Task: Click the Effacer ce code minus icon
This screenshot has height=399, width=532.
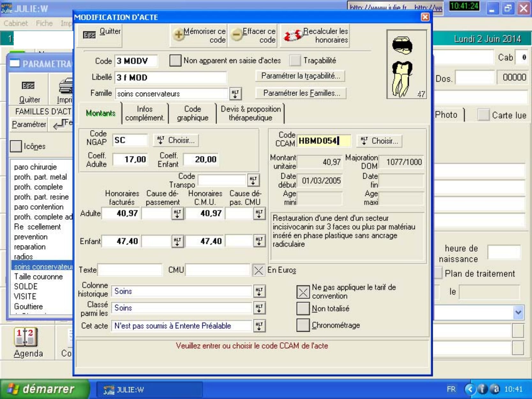Action: coord(237,35)
